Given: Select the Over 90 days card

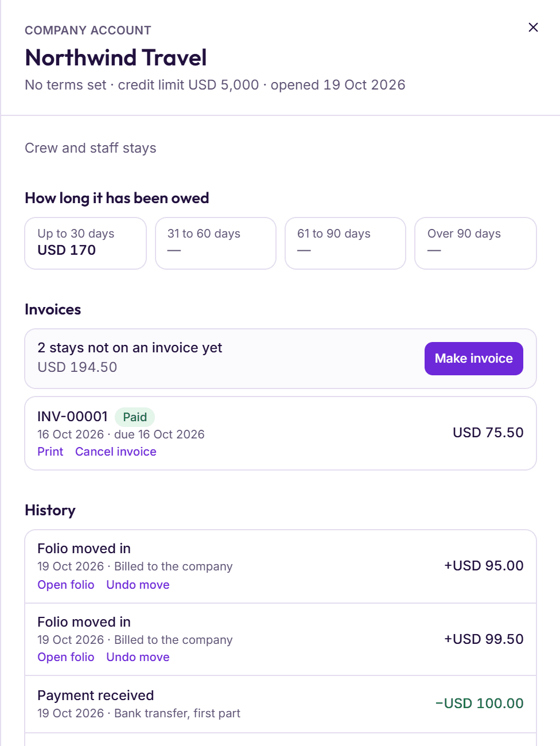Looking at the screenshot, I should click(x=476, y=243).
